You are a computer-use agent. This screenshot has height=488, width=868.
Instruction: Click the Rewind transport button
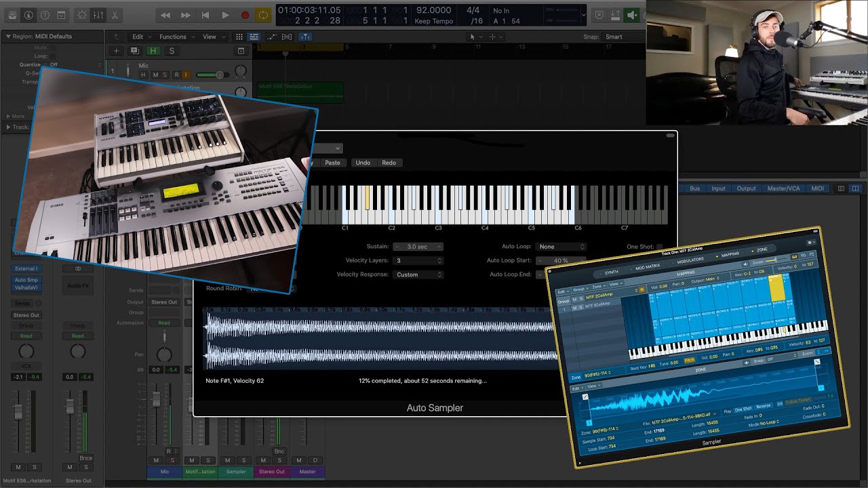tap(165, 15)
